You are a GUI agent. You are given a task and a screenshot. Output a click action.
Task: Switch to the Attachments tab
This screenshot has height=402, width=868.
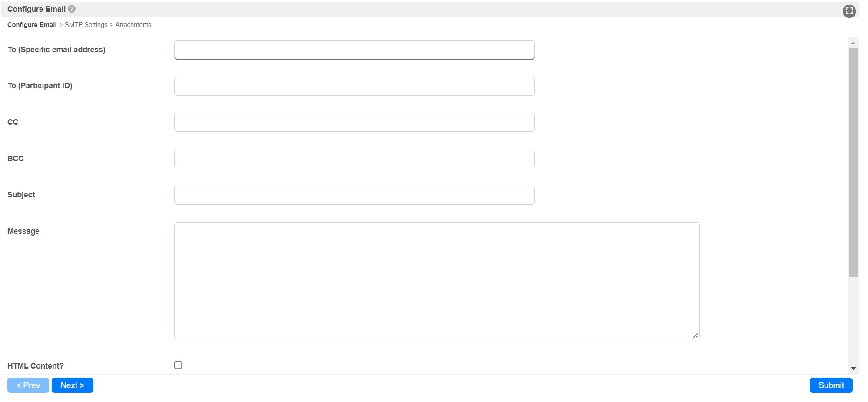133,25
